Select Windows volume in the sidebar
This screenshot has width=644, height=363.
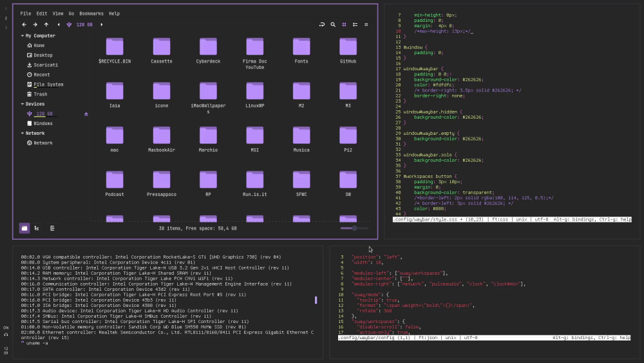(40, 123)
